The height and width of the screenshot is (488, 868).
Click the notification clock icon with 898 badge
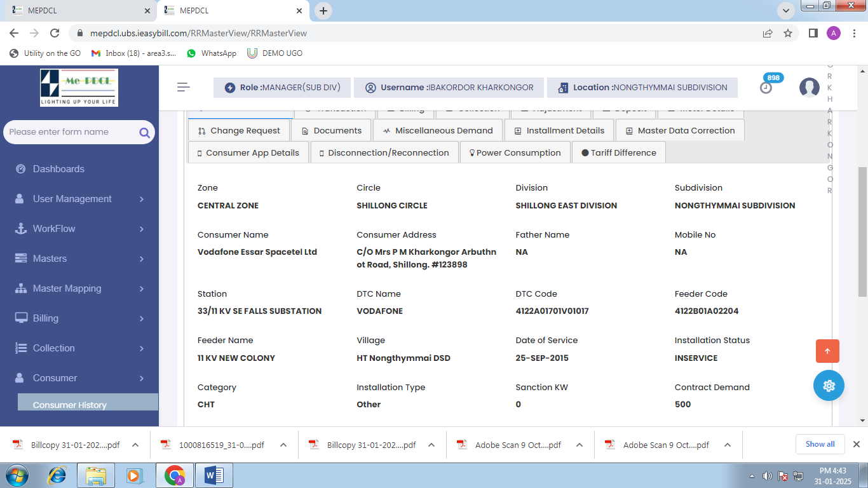click(766, 88)
